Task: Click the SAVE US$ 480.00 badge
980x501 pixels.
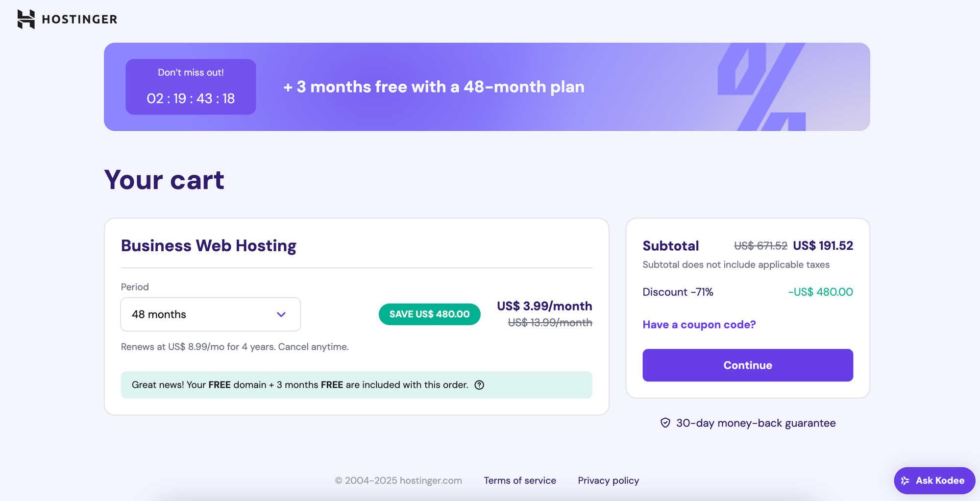Action: pos(429,314)
